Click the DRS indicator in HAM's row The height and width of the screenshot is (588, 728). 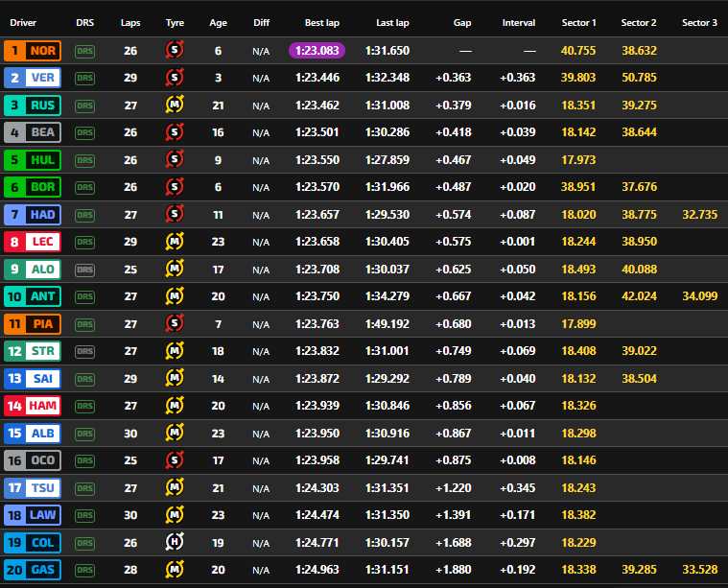pos(84,407)
